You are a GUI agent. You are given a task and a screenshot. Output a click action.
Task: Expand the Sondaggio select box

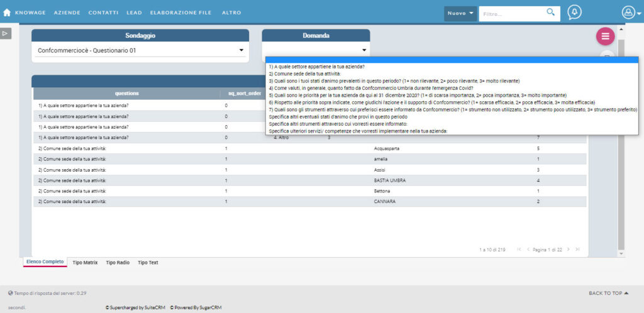pos(140,50)
